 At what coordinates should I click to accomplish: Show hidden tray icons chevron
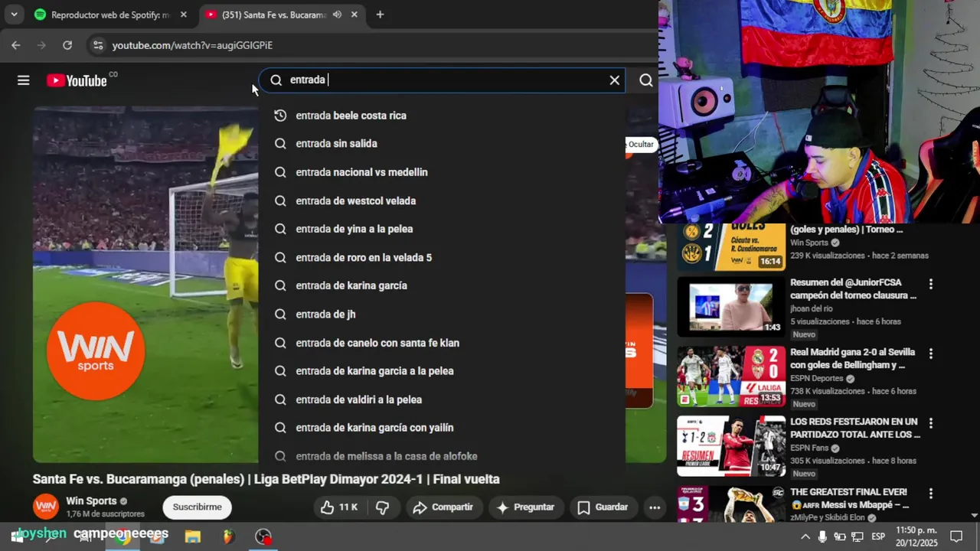tap(805, 536)
